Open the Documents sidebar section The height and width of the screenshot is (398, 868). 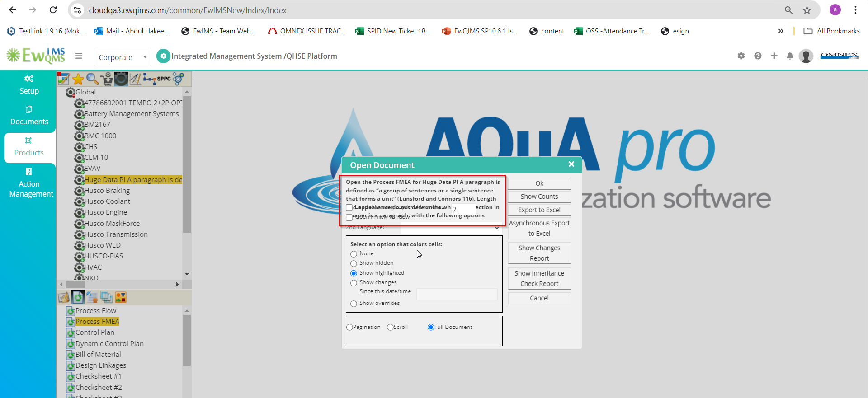pos(29,116)
